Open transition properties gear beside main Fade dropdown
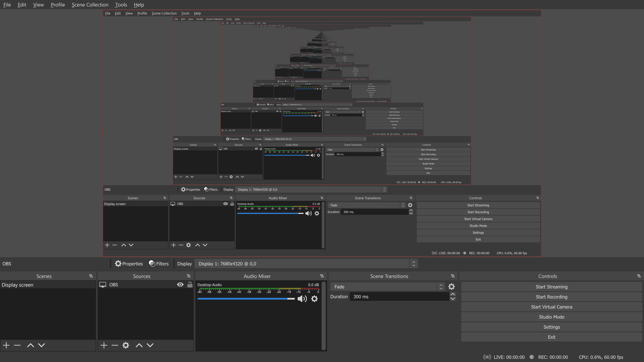 pos(451,287)
